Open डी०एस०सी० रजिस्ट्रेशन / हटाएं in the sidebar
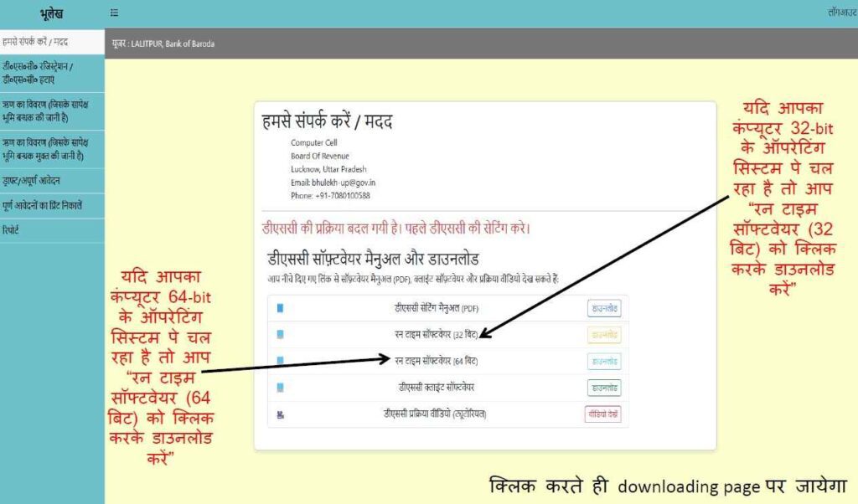The width and height of the screenshot is (858, 504). point(40,73)
